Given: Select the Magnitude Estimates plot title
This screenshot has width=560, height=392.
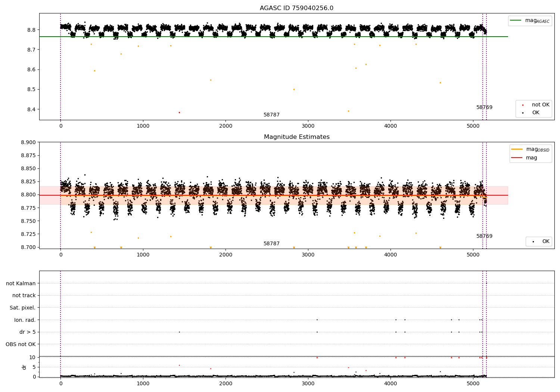Looking at the screenshot, I should pos(297,137).
